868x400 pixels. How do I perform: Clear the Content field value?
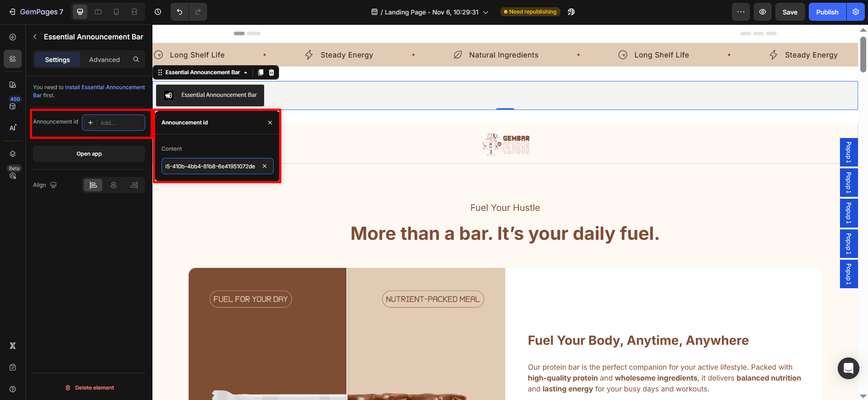coord(265,166)
